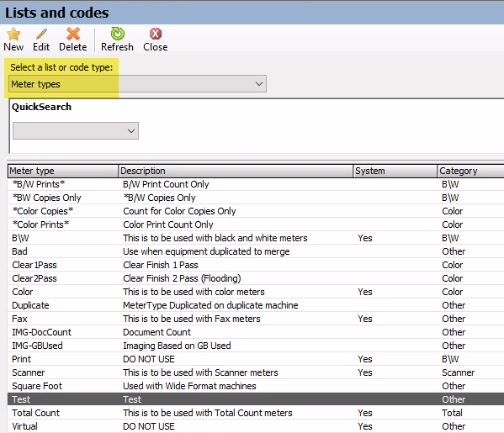Sort by the System column header
This screenshot has width=504, height=433.
pyautogui.click(x=395, y=171)
